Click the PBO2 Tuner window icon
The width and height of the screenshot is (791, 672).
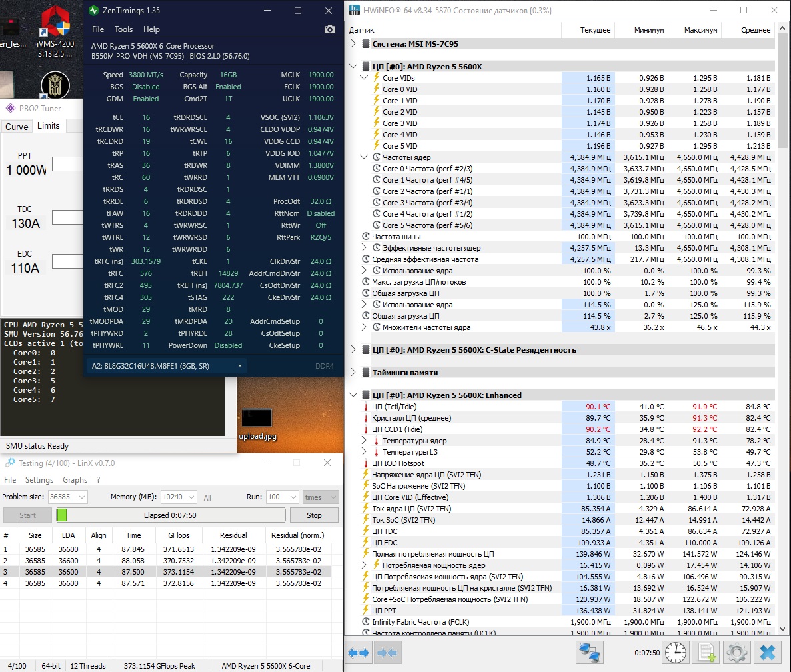[x=11, y=108]
